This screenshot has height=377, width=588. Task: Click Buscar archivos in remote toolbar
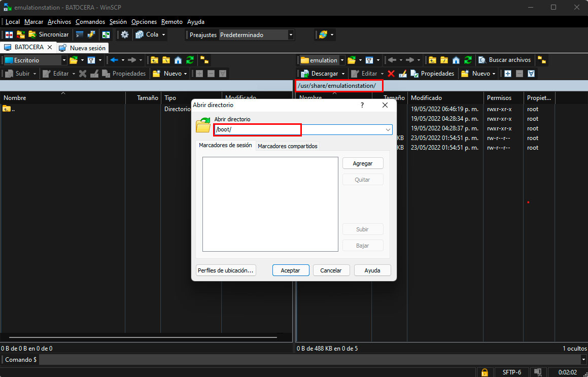pyautogui.click(x=505, y=60)
